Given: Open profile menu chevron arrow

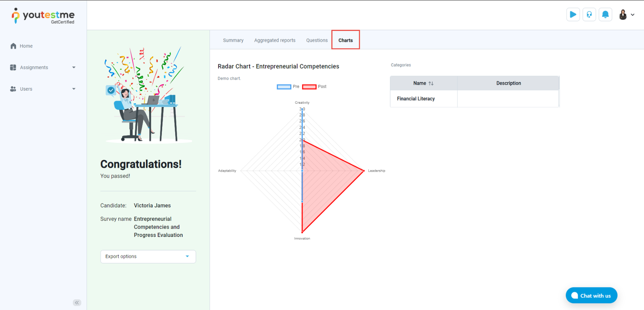Looking at the screenshot, I should (633, 15).
